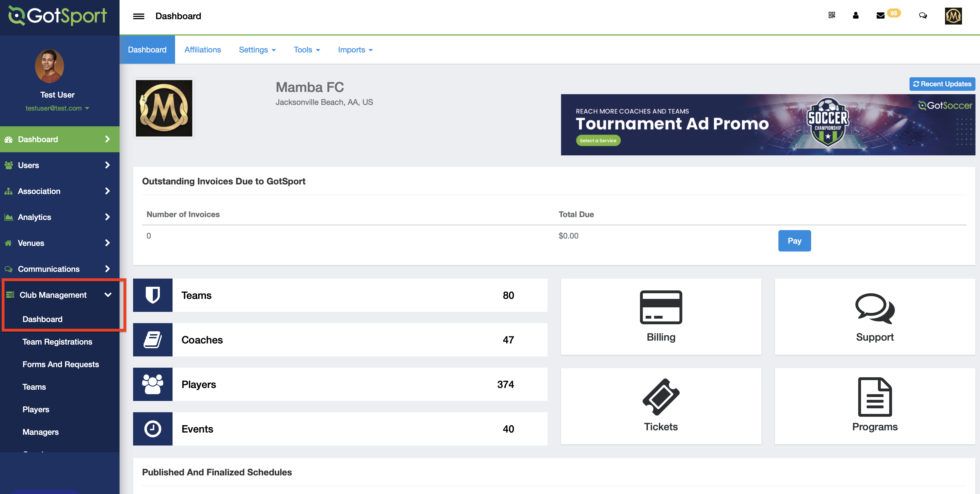Image resolution: width=980 pixels, height=494 pixels.
Task: Open the Settings dropdown
Action: click(257, 49)
